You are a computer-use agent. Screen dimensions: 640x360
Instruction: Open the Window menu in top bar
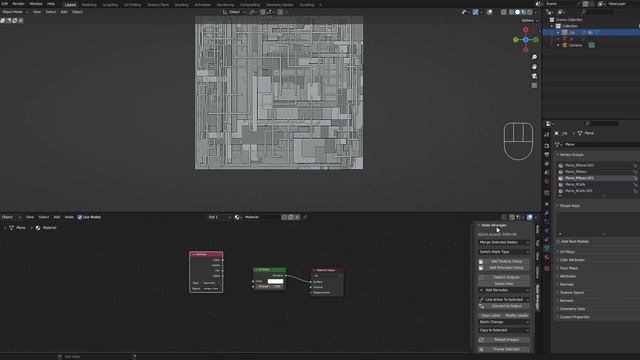36,4
